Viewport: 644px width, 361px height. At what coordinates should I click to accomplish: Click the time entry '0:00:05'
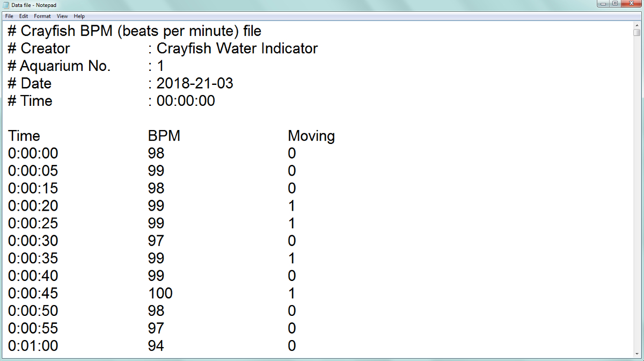33,171
